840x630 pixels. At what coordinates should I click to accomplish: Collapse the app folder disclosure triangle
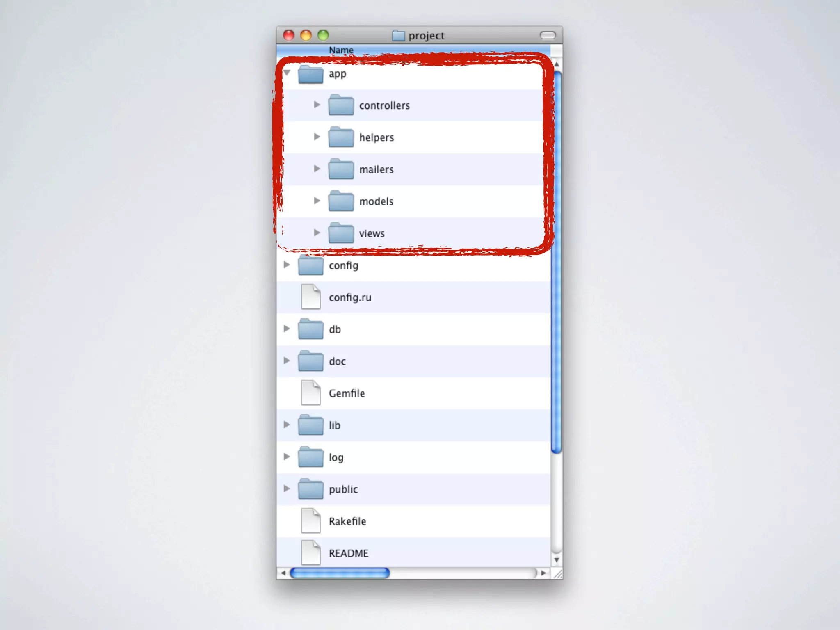pos(287,73)
